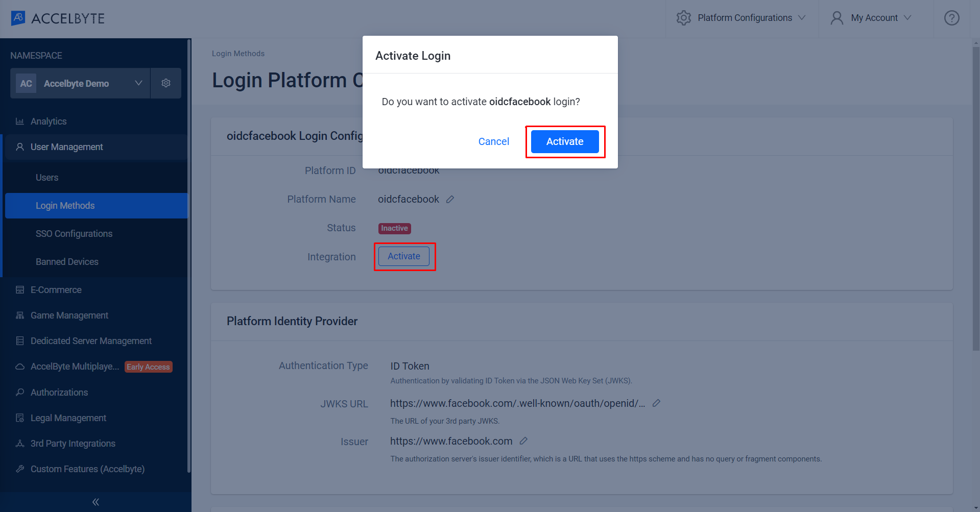Open namespace settings gear icon
This screenshot has height=512, width=980.
[166, 83]
